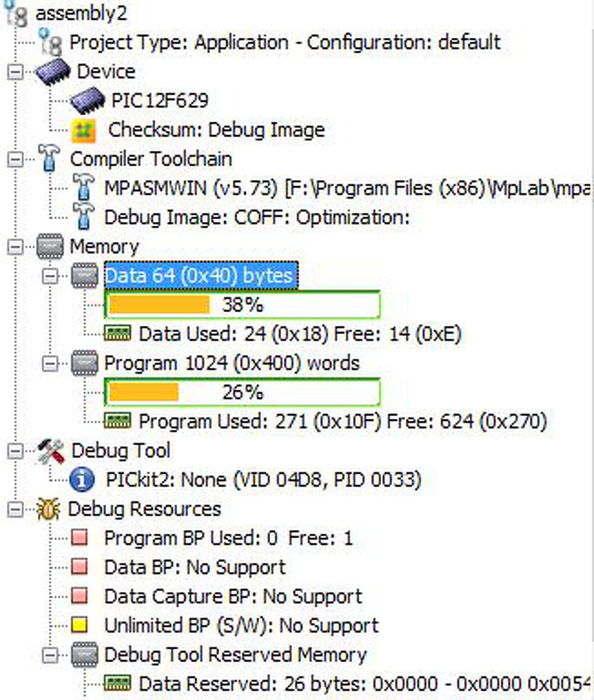
Task: Collapse the Memory tree node
Action: pos(16,247)
